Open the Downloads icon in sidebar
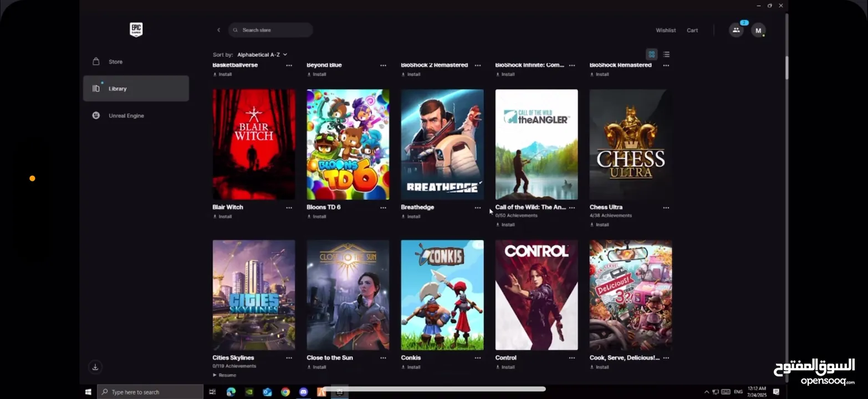This screenshot has height=399, width=868. click(95, 367)
